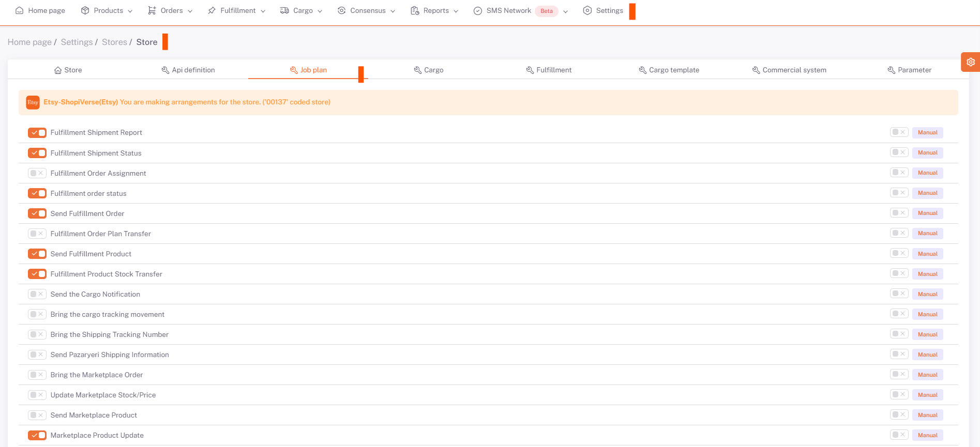Open the Cargo template tab

point(669,70)
